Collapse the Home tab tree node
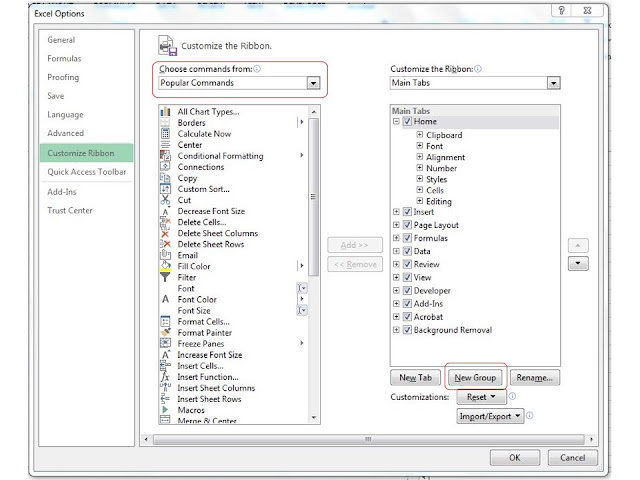 coord(396,121)
